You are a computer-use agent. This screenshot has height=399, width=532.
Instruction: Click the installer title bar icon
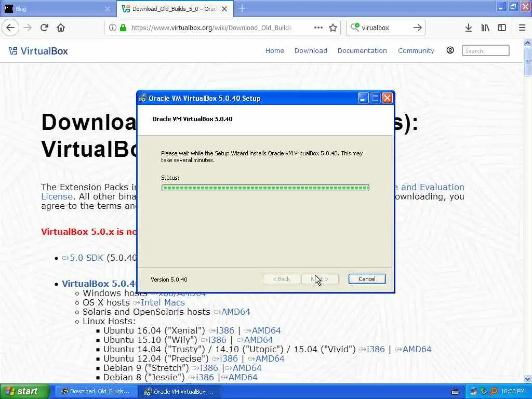143,98
